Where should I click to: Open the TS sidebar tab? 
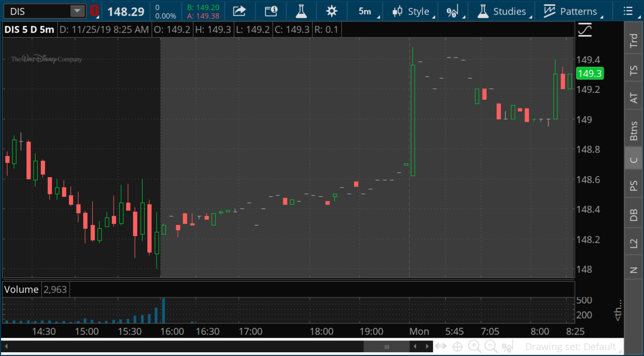coord(634,70)
